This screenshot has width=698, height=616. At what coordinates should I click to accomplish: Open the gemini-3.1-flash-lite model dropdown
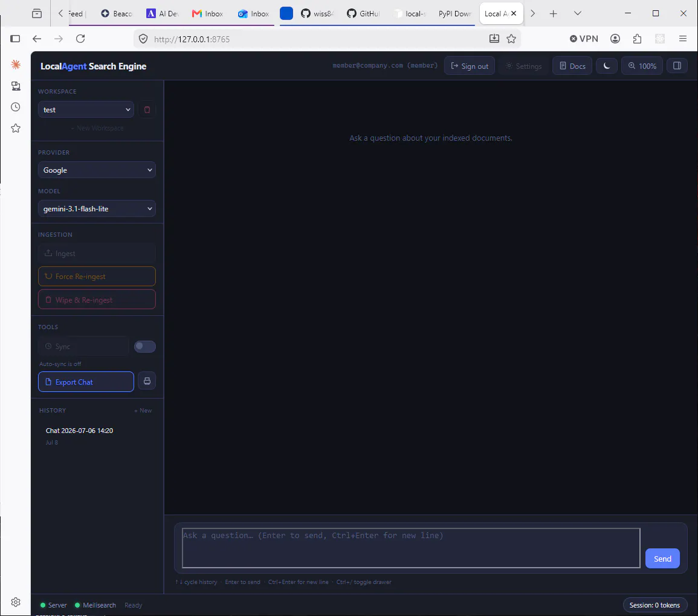coord(97,208)
